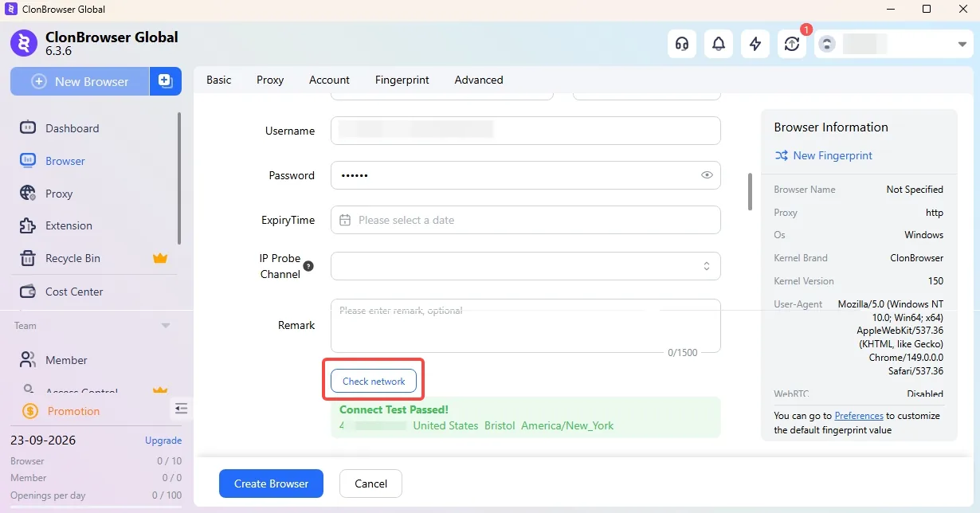Screen dimensions: 980x513
Task: Open notifications bell icon
Action: [x=719, y=44]
